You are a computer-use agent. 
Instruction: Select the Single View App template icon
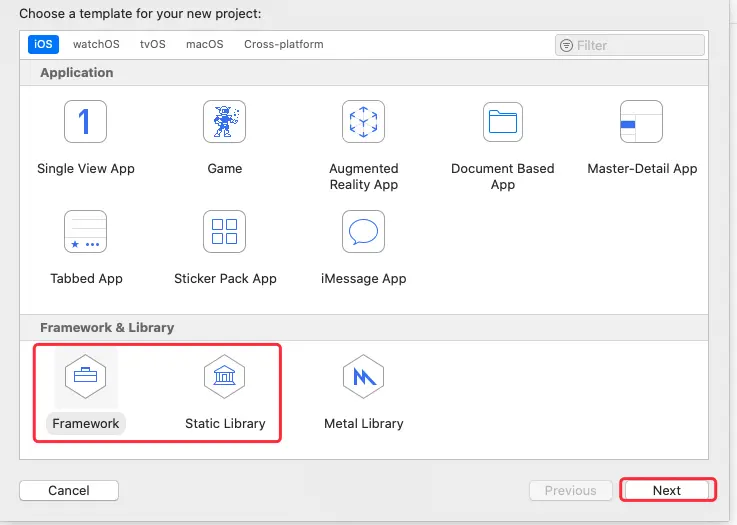click(x=85, y=122)
